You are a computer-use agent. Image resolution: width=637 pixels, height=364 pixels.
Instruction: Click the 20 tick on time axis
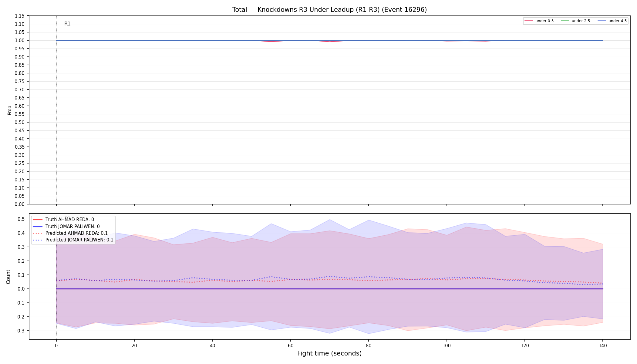click(134, 345)
